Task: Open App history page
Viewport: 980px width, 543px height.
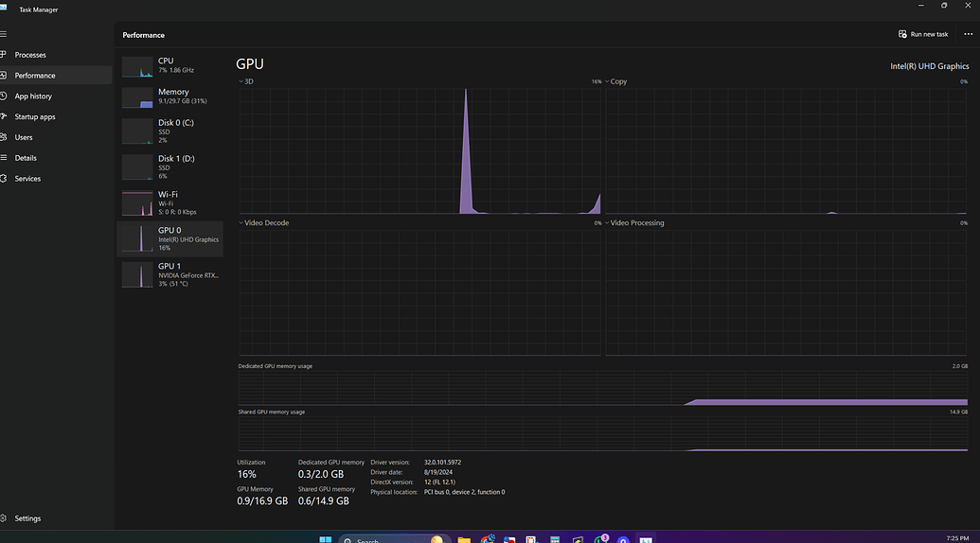Action: coord(56,96)
